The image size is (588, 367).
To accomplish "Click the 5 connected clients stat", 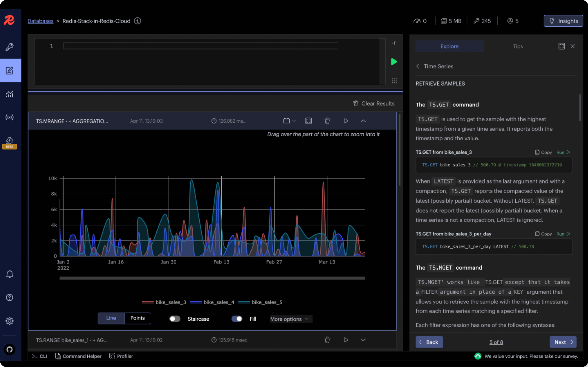I will [x=513, y=21].
